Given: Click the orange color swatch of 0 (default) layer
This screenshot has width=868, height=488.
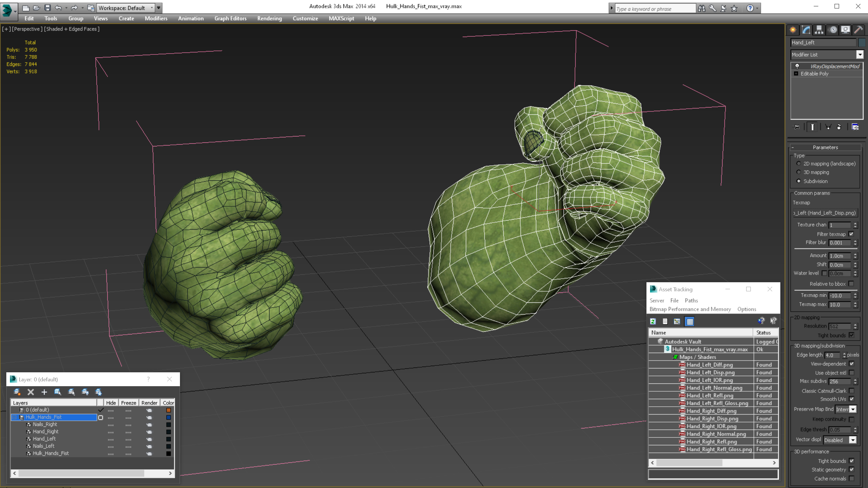Looking at the screenshot, I should point(168,410).
